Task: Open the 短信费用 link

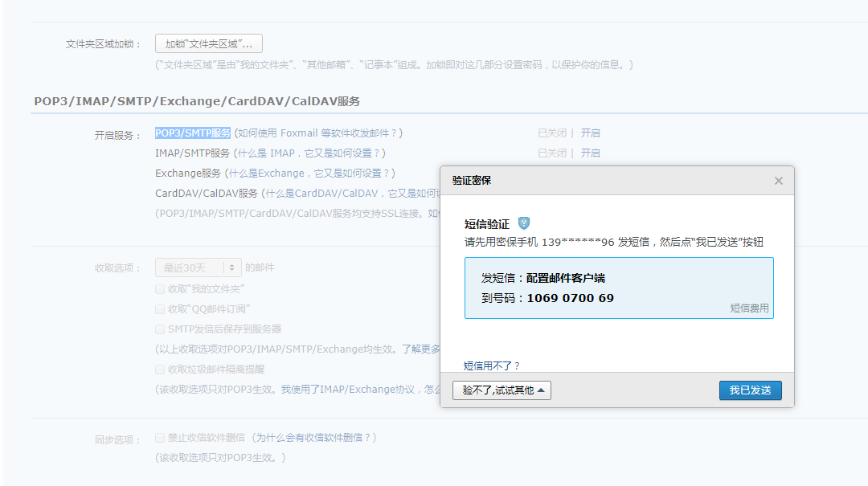Action: coord(749,308)
